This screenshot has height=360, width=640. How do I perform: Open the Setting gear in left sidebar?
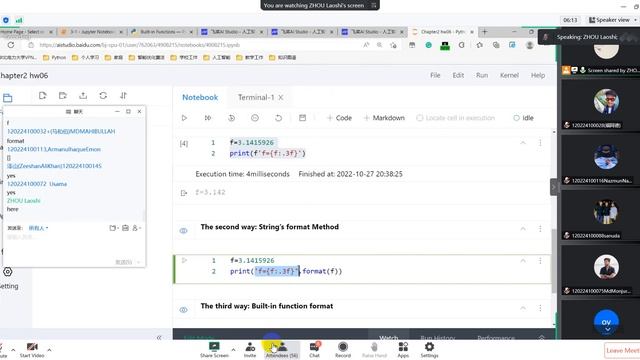pos(8,272)
